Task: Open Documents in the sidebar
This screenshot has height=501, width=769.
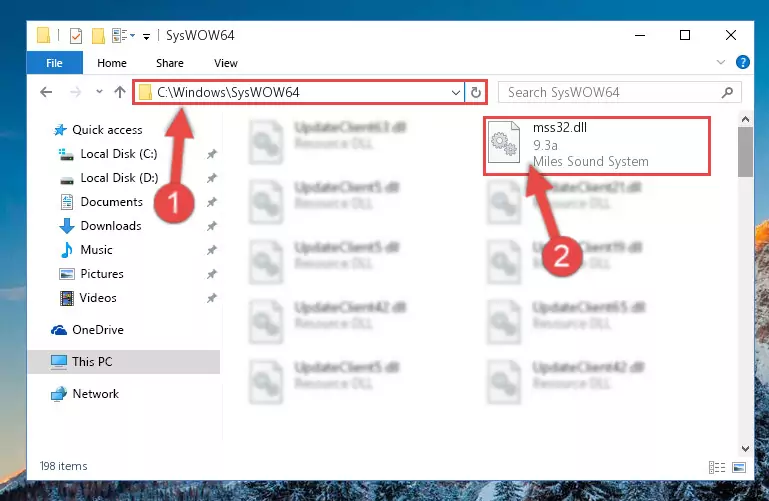Action: (x=111, y=202)
